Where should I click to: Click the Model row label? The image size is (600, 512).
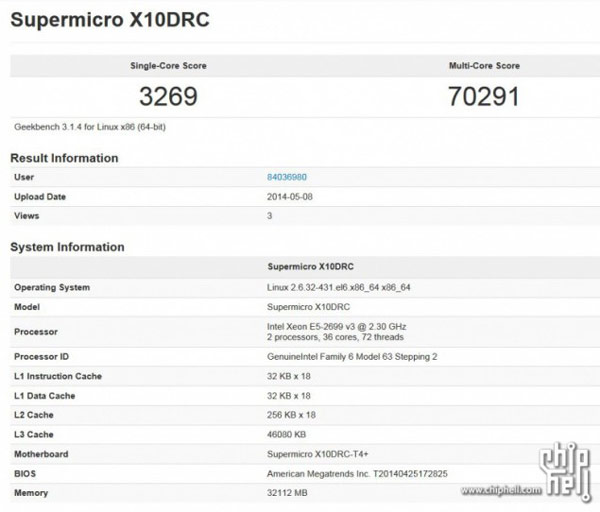click(27, 307)
